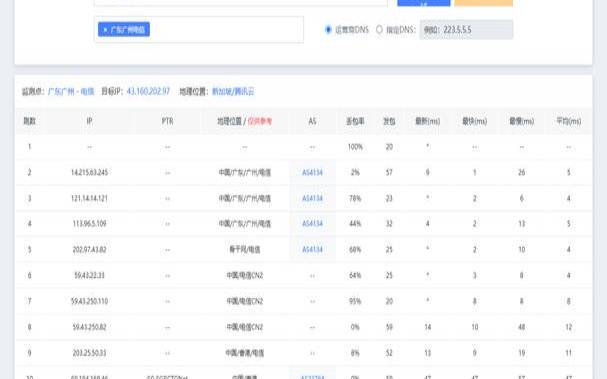Click 中国/广东/广州/电信 location in 121.14.14.121 row

coord(245,199)
